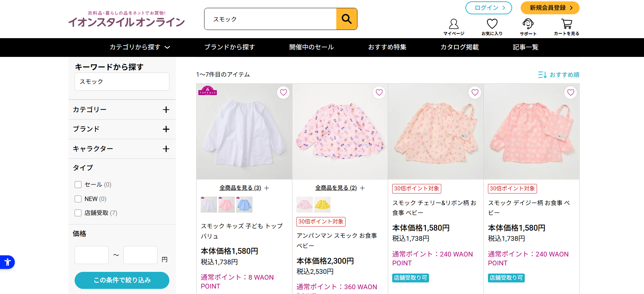Viewport: 644px width, 294px height.
Task: Click the AEON Style Online logo
Action: (126, 19)
